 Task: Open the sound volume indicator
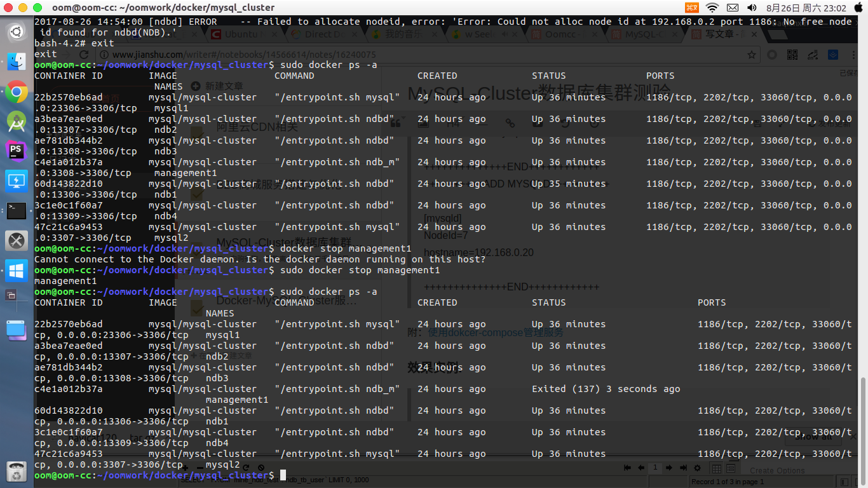click(752, 8)
